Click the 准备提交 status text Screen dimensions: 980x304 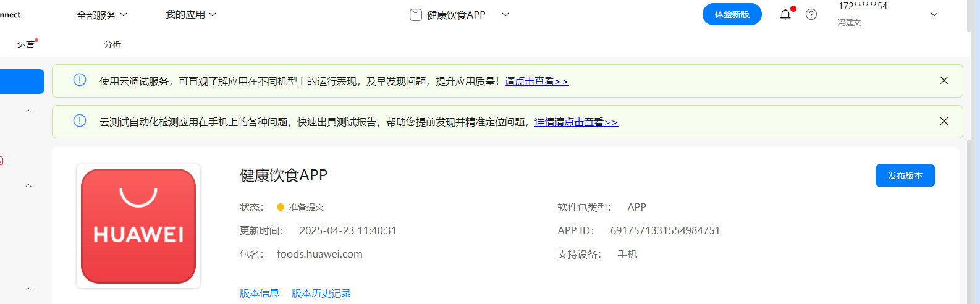point(306,207)
